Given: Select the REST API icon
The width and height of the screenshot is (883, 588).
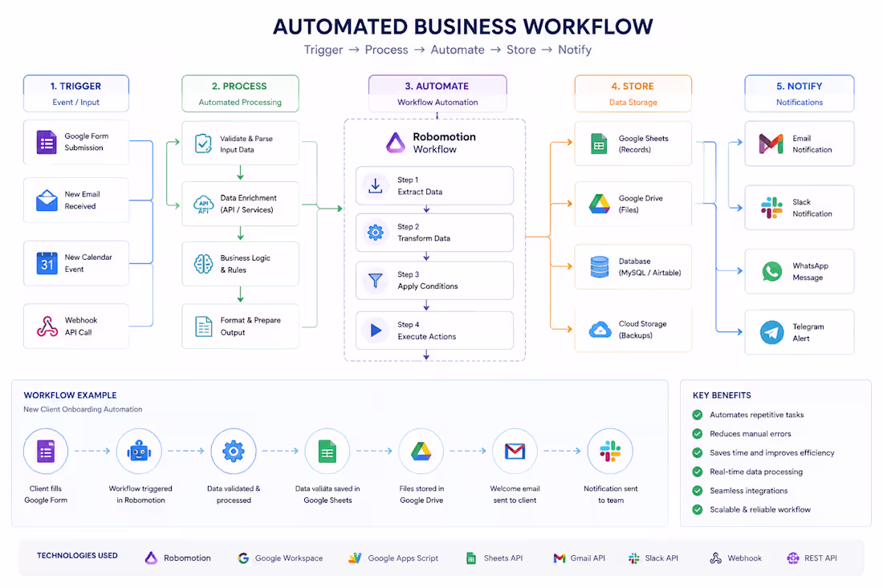Looking at the screenshot, I should pyautogui.click(x=793, y=558).
